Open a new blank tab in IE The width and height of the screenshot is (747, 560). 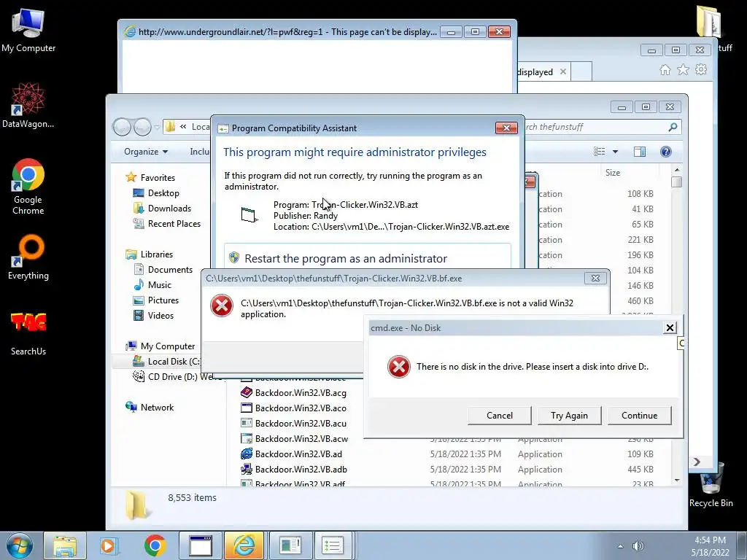[581, 71]
